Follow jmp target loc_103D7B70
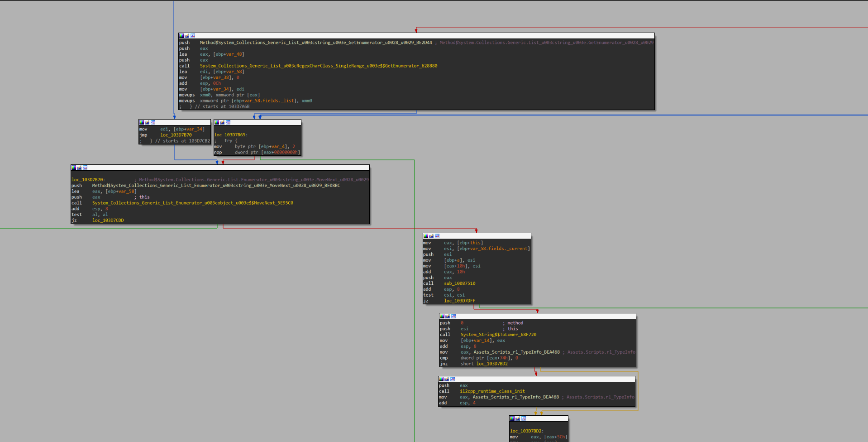 [x=176, y=135]
